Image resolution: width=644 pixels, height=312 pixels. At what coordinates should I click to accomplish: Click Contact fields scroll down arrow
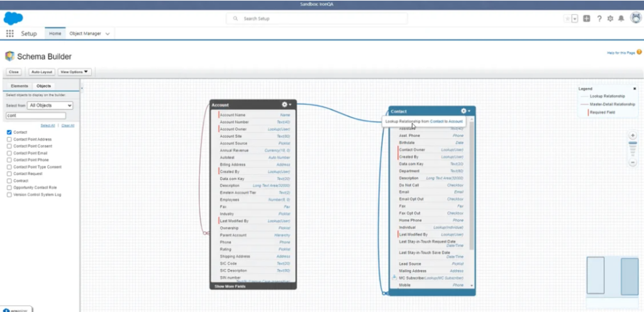[x=472, y=286]
